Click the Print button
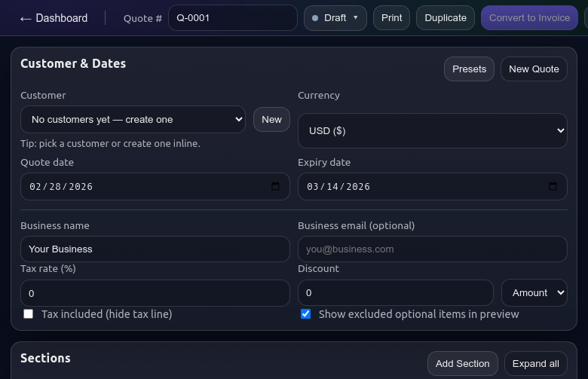The height and width of the screenshot is (379, 588). point(391,18)
